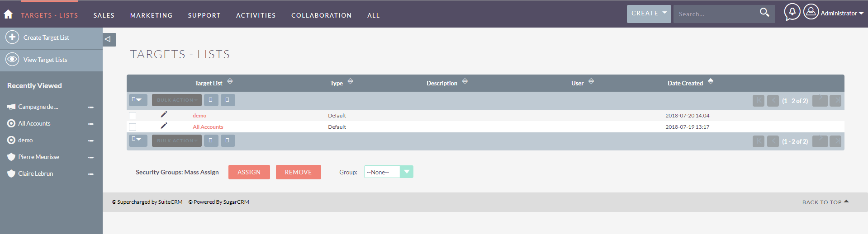Click inside the Search input field

(x=715, y=14)
